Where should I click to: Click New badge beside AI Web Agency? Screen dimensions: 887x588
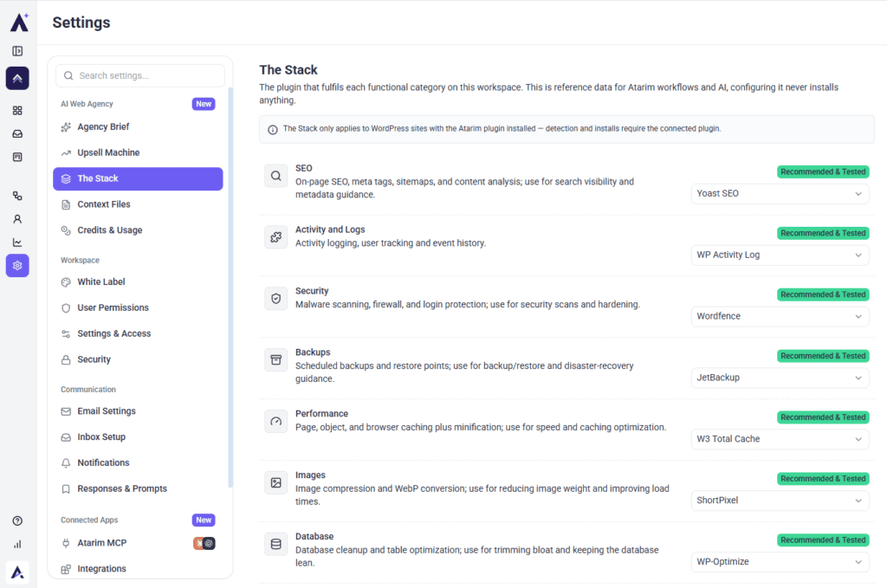[x=204, y=104]
